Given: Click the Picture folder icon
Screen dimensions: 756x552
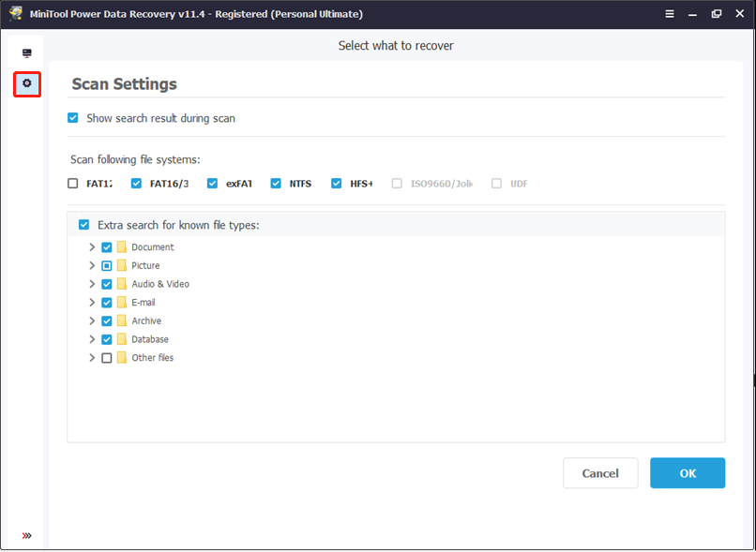Looking at the screenshot, I should [x=122, y=265].
